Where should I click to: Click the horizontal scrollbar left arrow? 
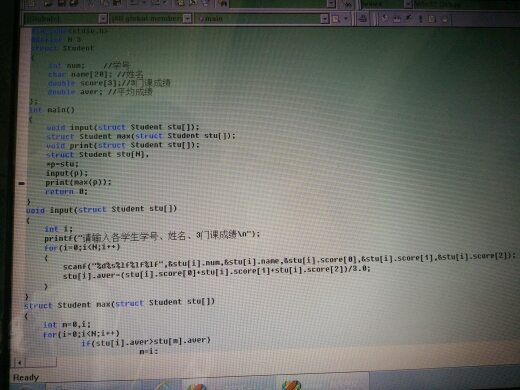tap(19, 362)
